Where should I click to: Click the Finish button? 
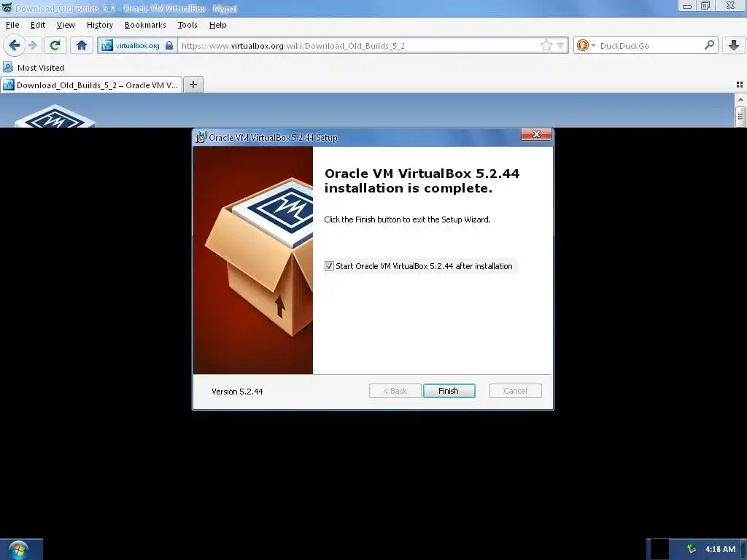(x=449, y=391)
